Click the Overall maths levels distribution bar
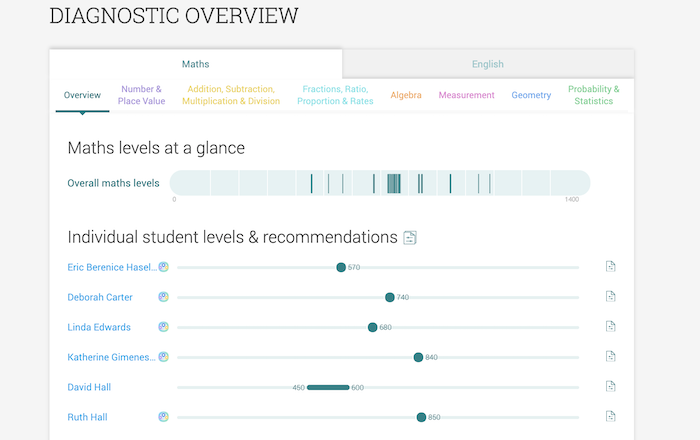The image size is (700, 440). point(380,183)
